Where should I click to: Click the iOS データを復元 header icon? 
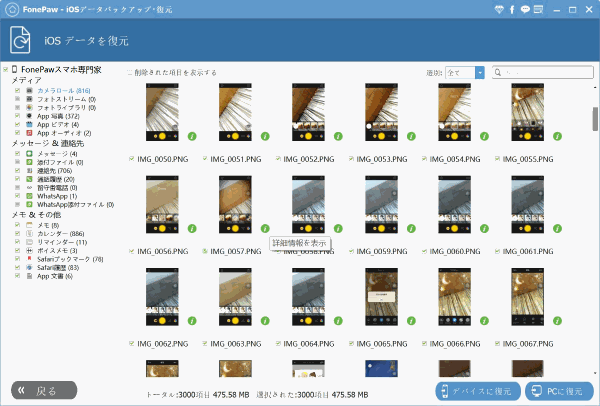20,40
